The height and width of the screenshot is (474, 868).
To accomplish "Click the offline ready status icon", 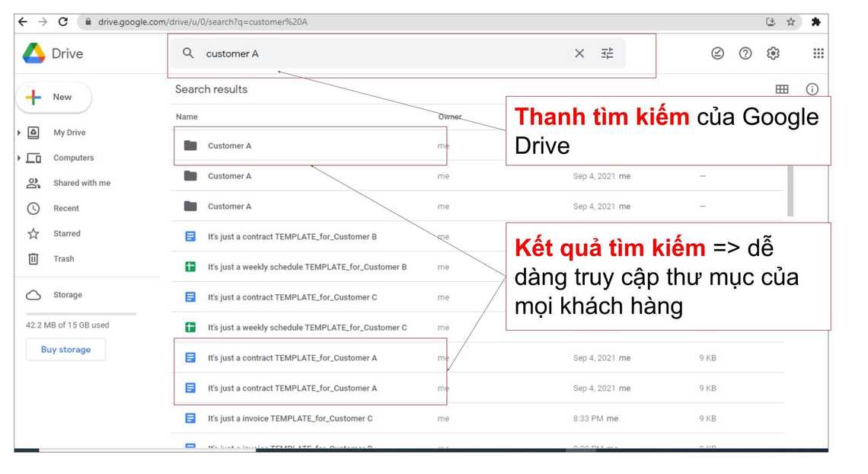I will [717, 53].
